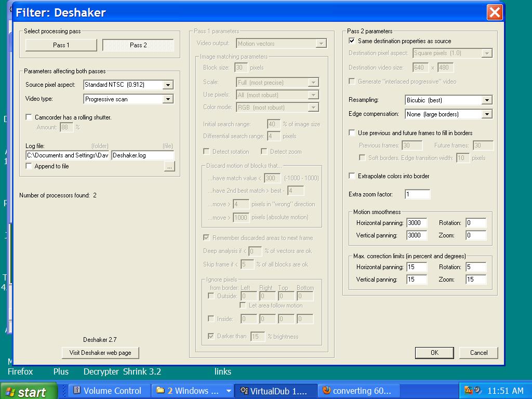The width and height of the screenshot is (532, 399).
Task: Open the Edge compensation dropdown
Action: click(x=487, y=114)
